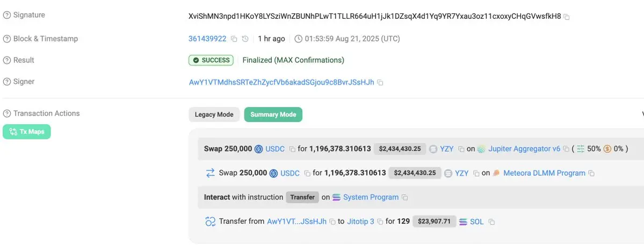
Task: Click the $23,907.71 value badge
Action: pyautogui.click(x=435, y=222)
